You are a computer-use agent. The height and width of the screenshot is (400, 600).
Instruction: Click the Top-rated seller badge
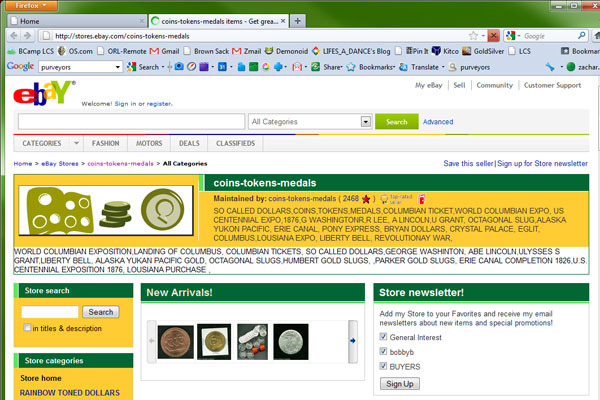coord(396,199)
